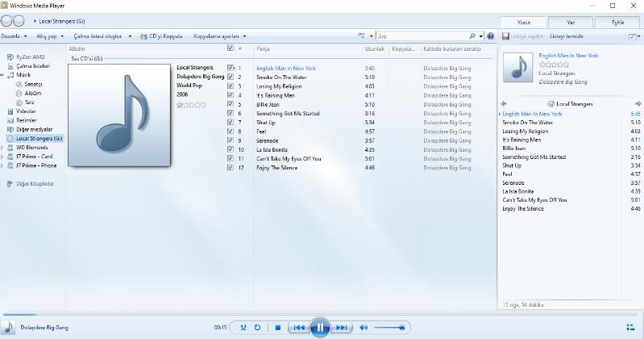Expand the WD Elements device node

2,147
